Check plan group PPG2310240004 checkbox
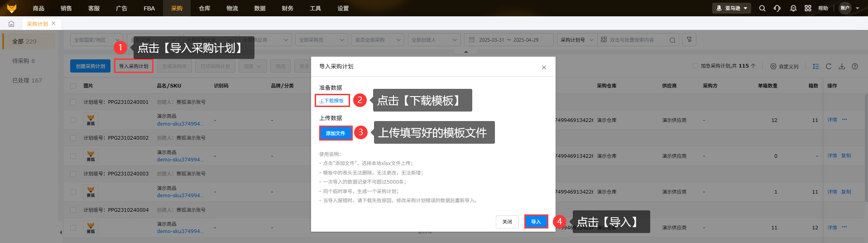The image size is (868, 243). pyautogui.click(x=73, y=210)
